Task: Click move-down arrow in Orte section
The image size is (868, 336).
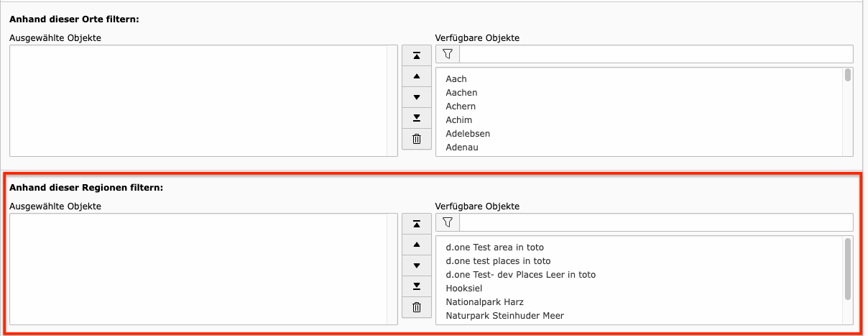Action: pos(416,97)
